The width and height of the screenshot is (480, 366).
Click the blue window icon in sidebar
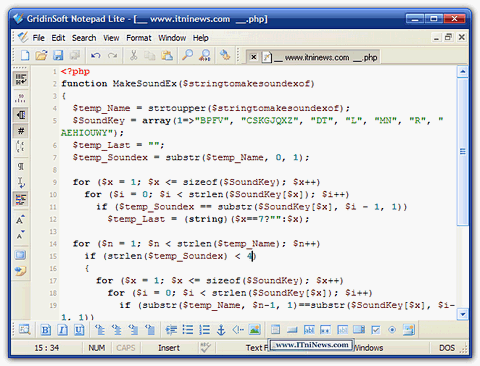(x=21, y=255)
